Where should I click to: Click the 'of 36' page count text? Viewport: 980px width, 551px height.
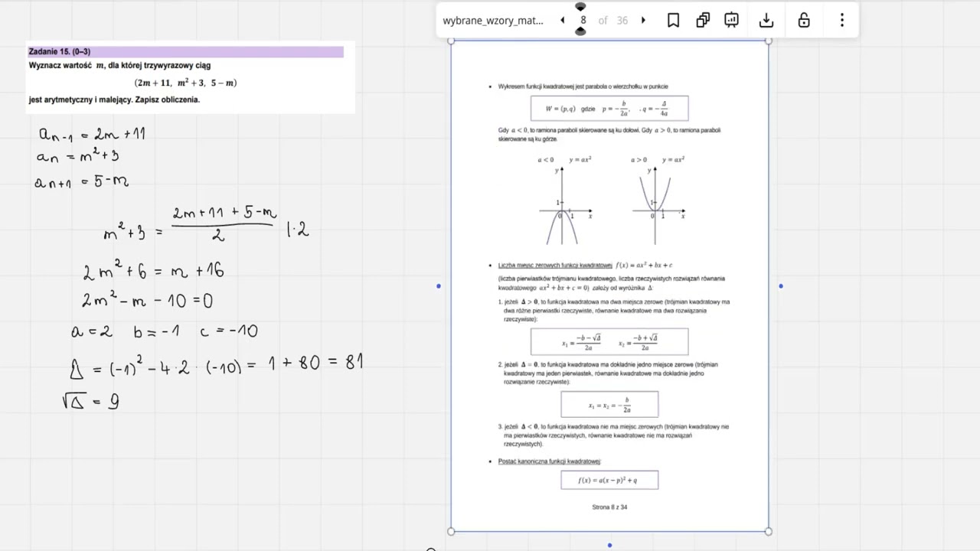pyautogui.click(x=612, y=21)
